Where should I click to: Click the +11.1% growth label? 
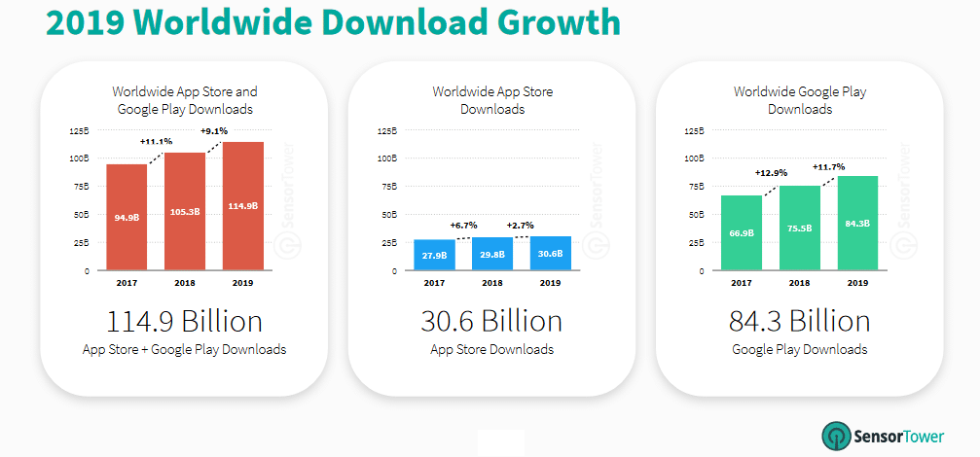[156, 141]
